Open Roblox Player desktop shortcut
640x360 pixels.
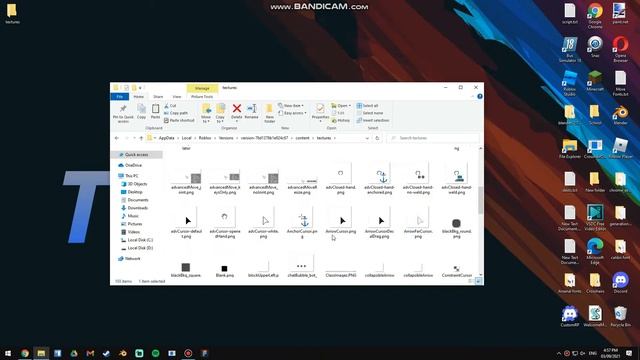point(620,148)
